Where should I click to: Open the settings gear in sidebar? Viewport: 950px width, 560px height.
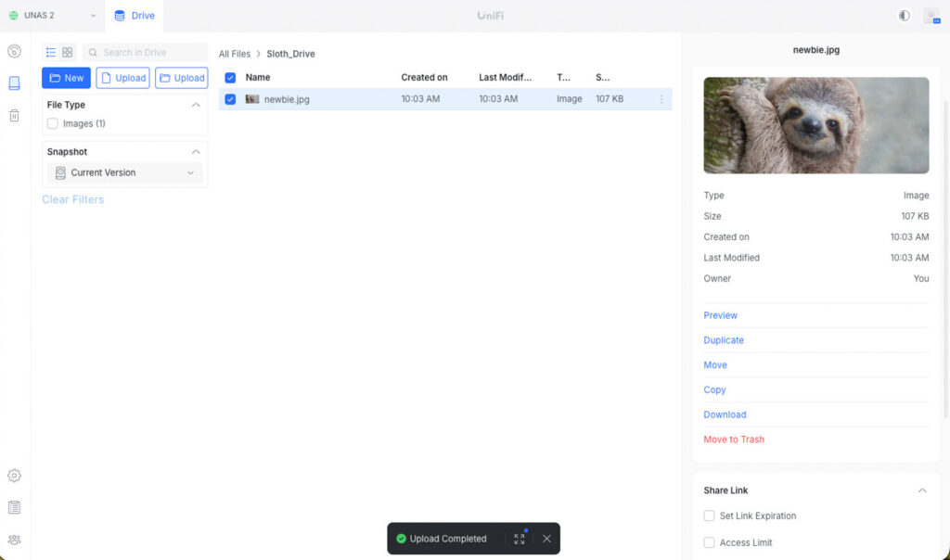click(x=14, y=476)
